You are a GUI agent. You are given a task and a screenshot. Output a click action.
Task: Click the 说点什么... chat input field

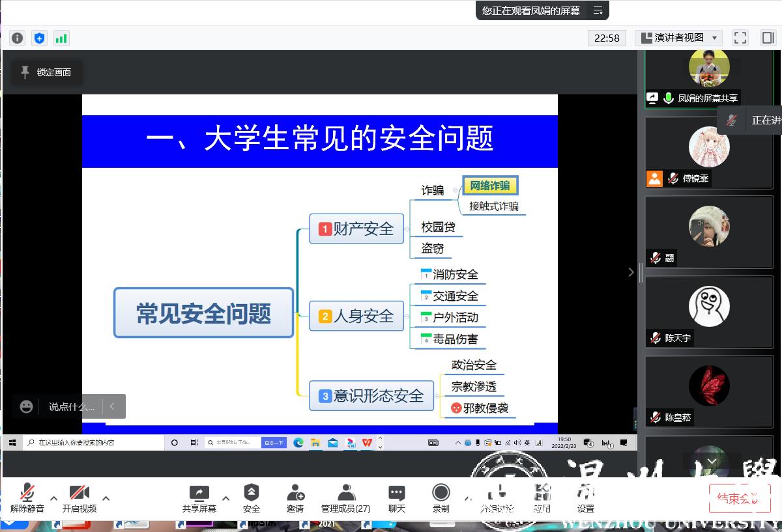(x=71, y=406)
